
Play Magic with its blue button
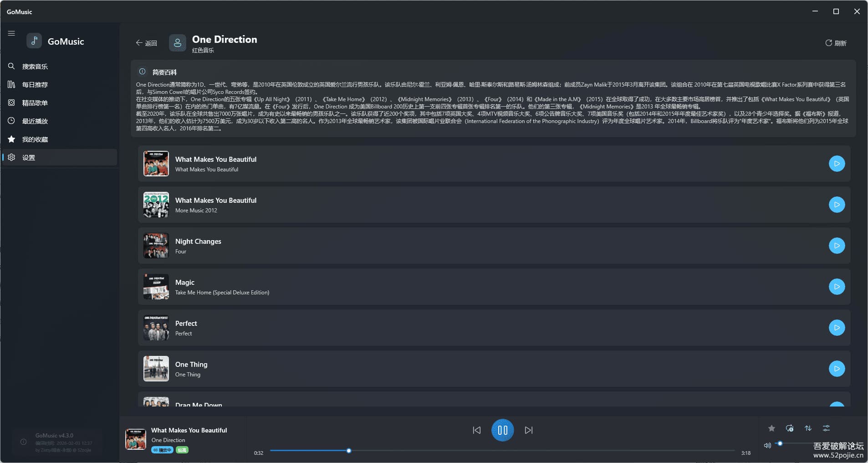pos(837,287)
